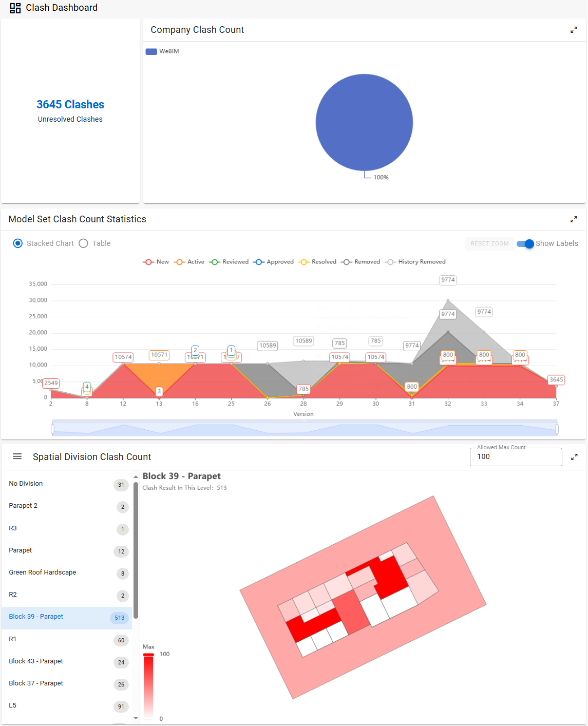Click the 100% pie chart label

[x=381, y=178]
